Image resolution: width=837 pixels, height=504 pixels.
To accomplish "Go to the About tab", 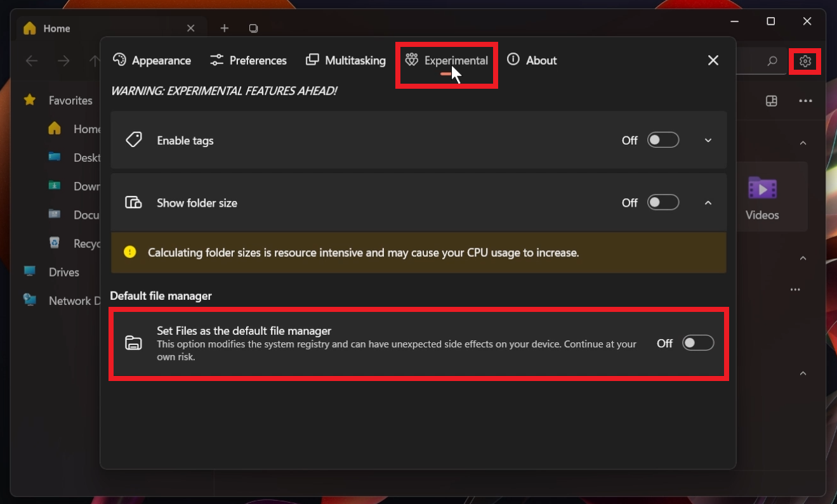I will (532, 60).
